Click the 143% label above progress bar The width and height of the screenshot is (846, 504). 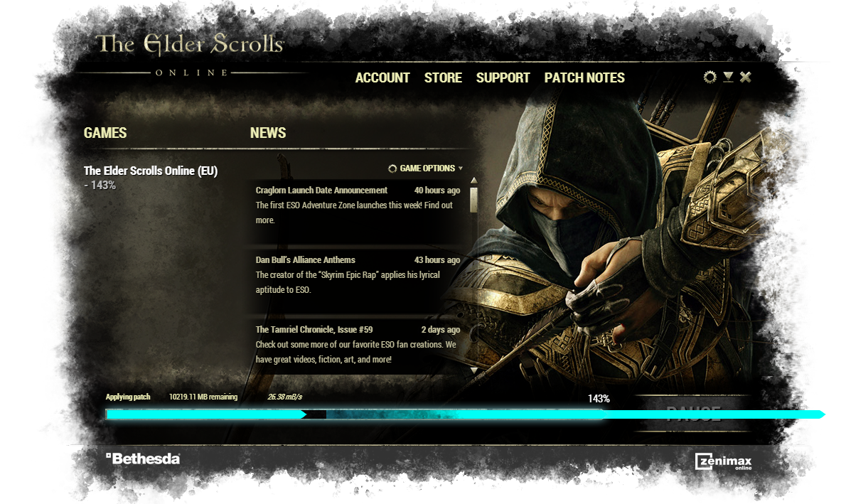599,399
